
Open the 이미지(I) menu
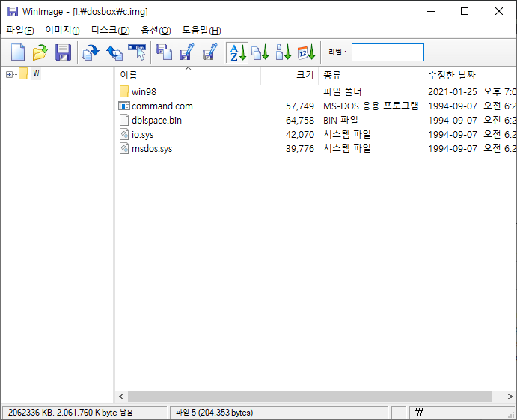pos(62,31)
